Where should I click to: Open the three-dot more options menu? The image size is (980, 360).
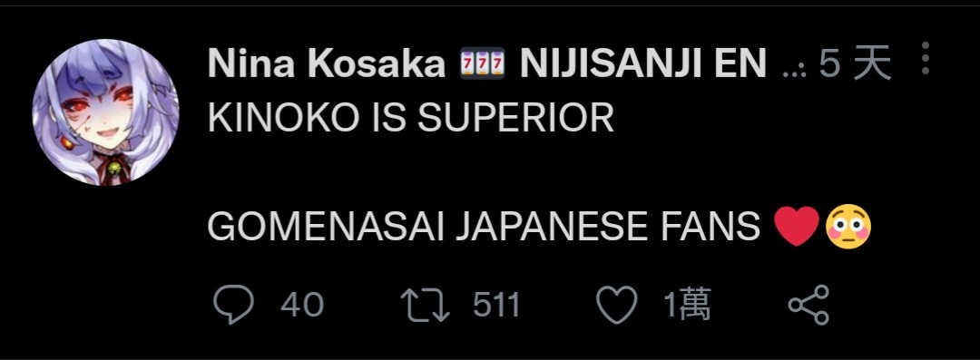click(x=926, y=59)
